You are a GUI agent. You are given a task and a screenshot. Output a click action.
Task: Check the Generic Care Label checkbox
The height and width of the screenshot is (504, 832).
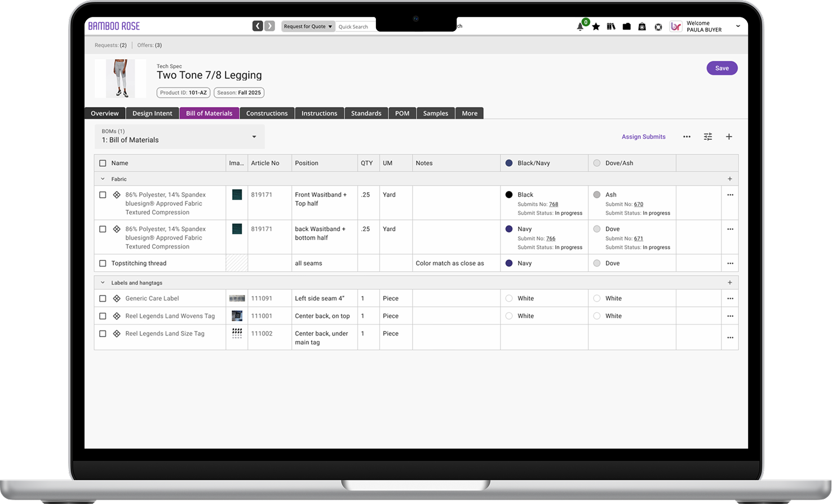pos(103,298)
